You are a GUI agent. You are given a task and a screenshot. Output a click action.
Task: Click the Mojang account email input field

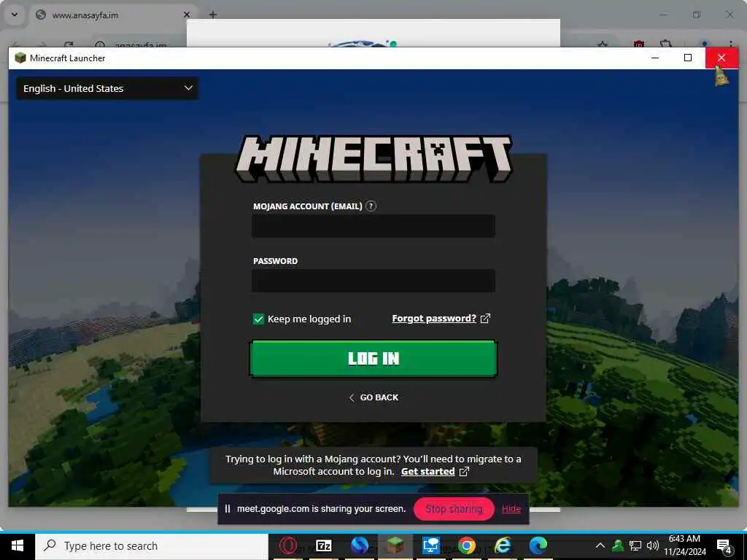point(373,226)
